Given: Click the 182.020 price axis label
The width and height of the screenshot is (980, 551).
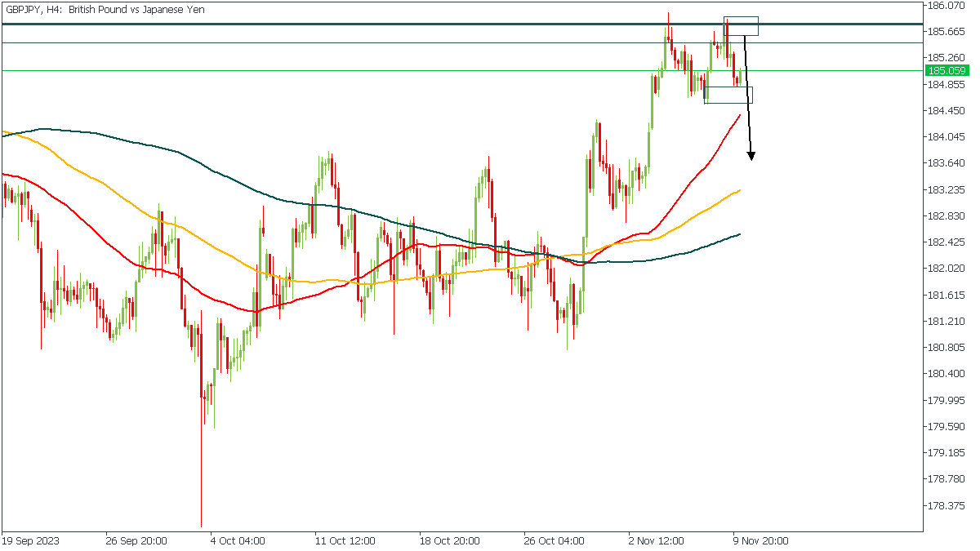Looking at the screenshot, I should point(946,269).
